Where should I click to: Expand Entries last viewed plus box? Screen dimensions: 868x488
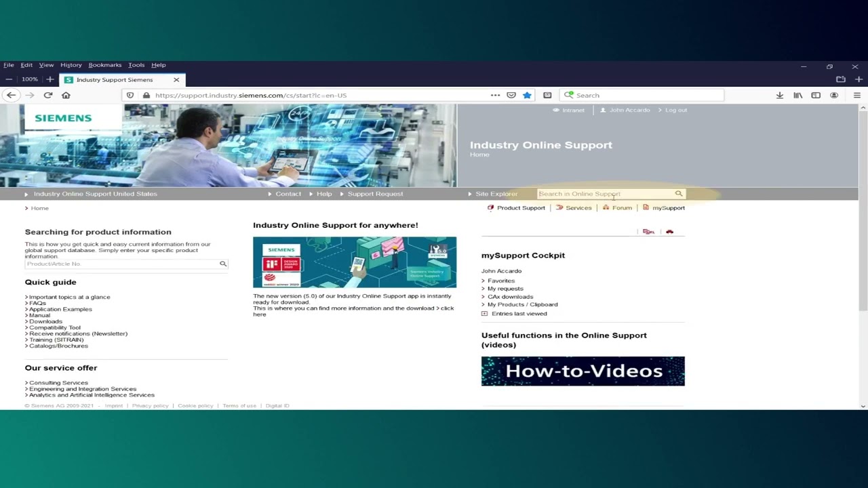(484, 314)
